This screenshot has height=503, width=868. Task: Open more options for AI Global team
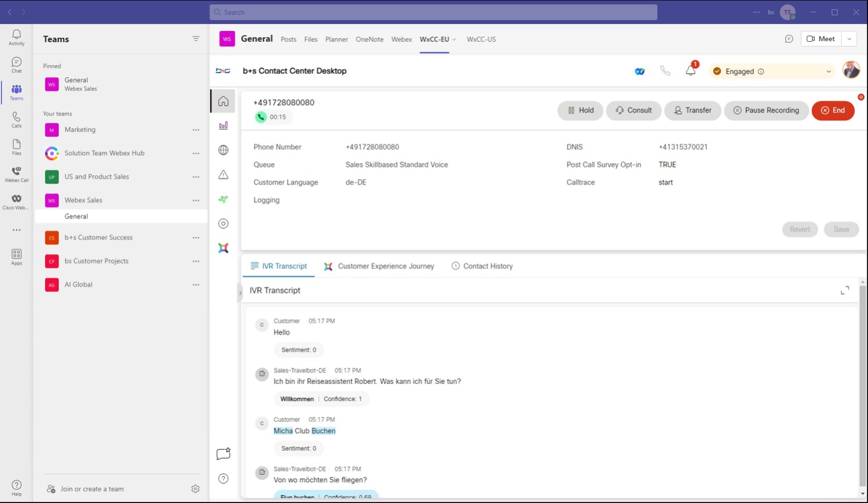[x=196, y=284]
